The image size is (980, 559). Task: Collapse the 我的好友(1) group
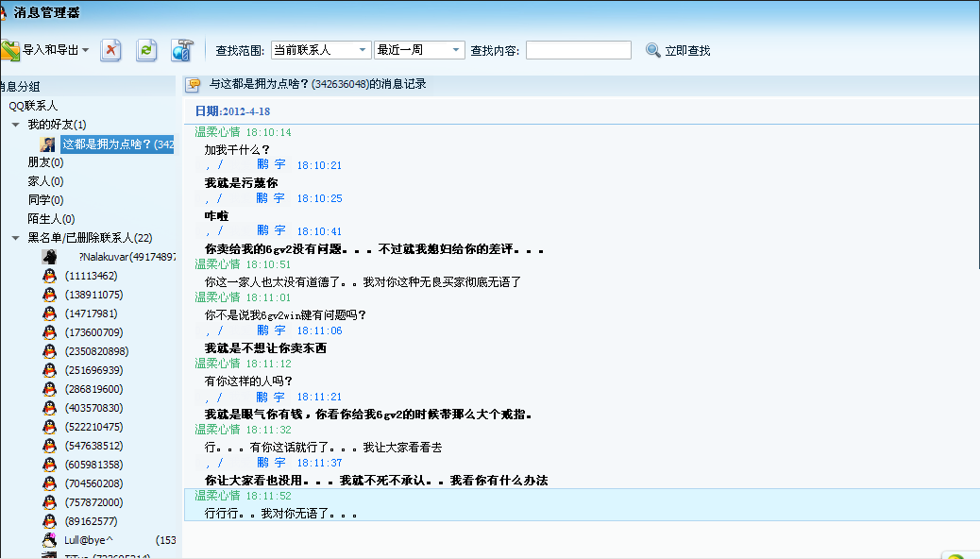click(x=16, y=125)
